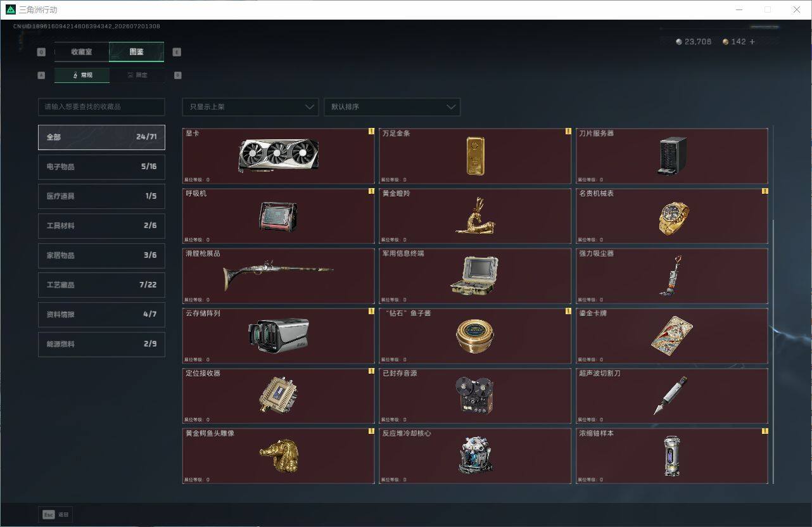Image resolution: width=812 pixels, height=527 pixels.
Task: Select the 刀片服务器 blade server item
Action: coord(672,156)
